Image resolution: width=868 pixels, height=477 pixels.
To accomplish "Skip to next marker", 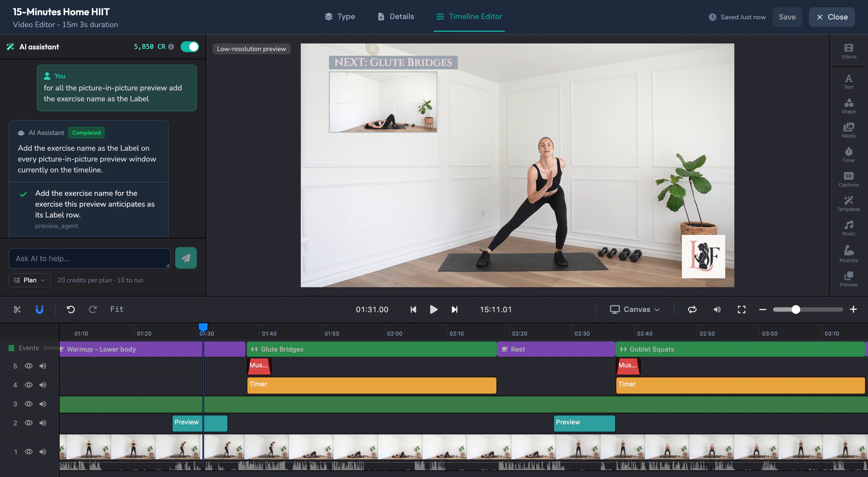I will 455,309.
